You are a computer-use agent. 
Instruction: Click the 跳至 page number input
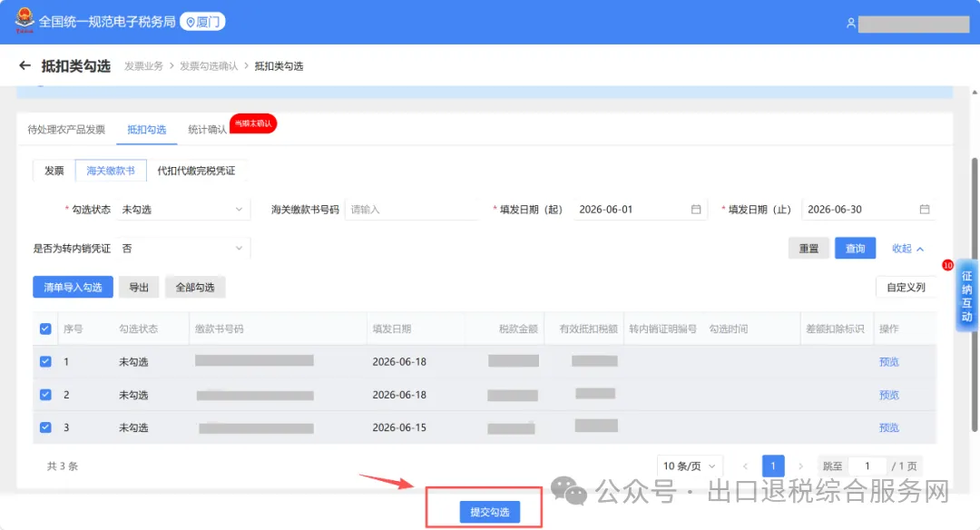tap(867, 466)
